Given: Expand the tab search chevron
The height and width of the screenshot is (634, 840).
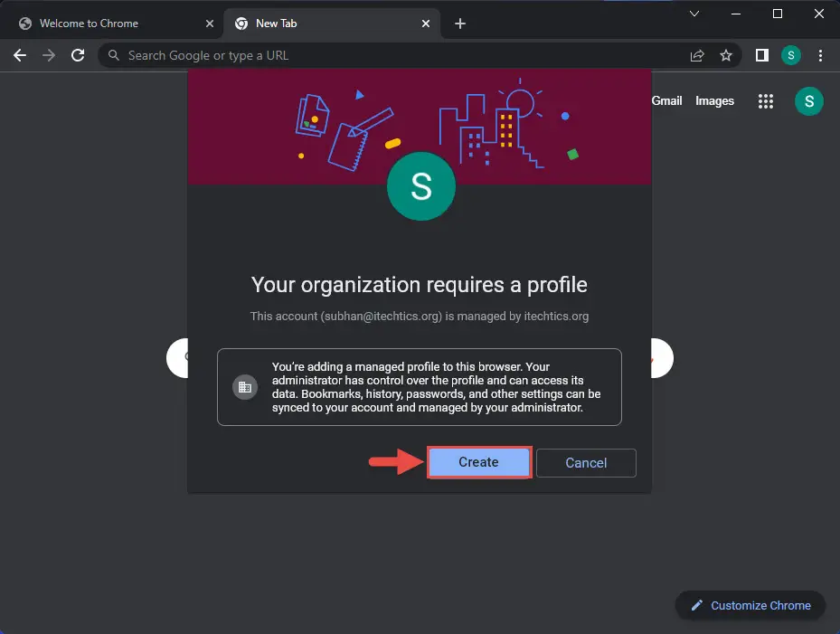Looking at the screenshot, I should [x=694, y=14].
